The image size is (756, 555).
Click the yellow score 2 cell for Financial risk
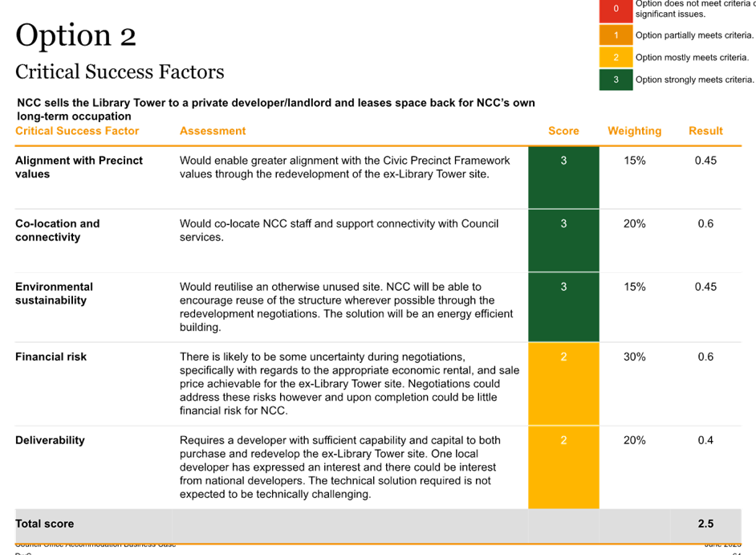563,384
